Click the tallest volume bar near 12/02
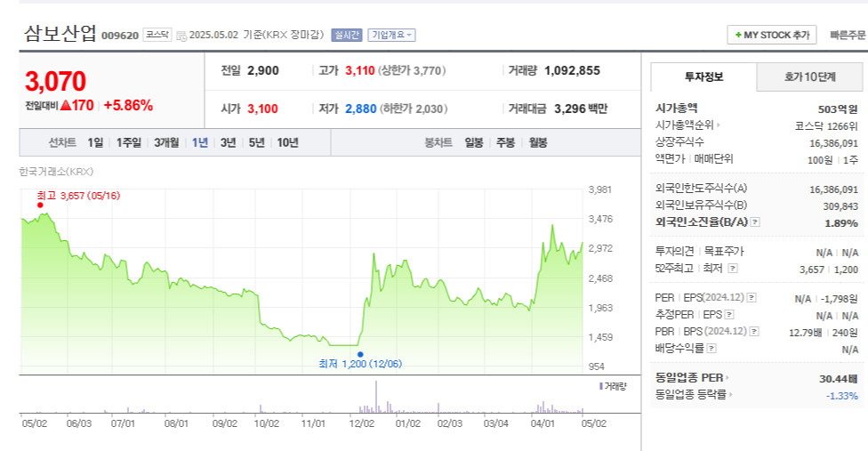Image resolution: width=868 pixels, height=451 pixels. point(376,397)
